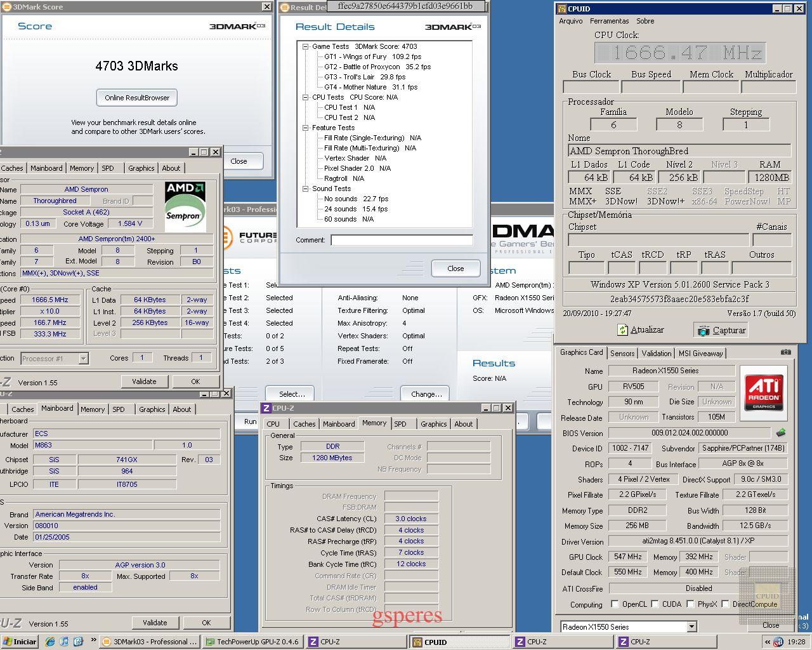The image size is (812, 650).
Task: Click the 4703 3DMarks score text
Action: click(136, 66)
